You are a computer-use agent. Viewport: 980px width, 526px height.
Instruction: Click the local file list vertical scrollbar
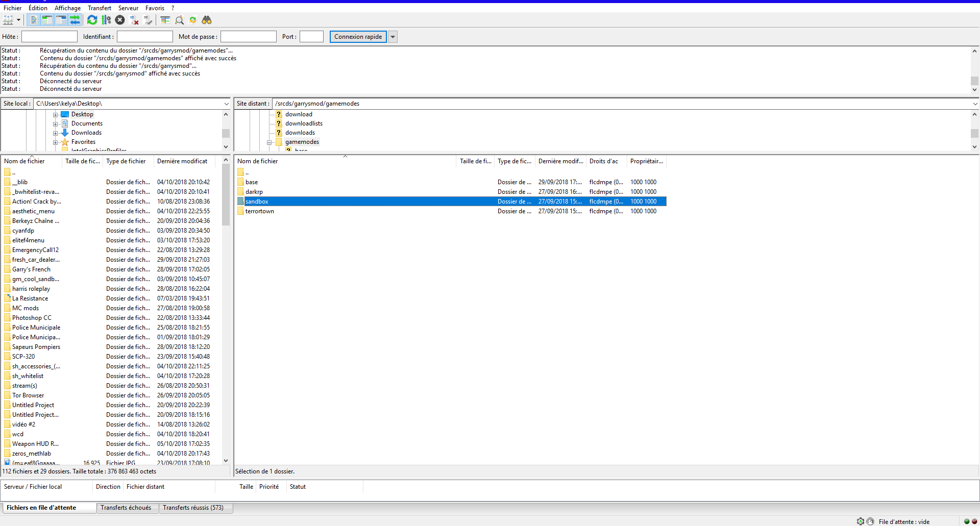point(226,311)
